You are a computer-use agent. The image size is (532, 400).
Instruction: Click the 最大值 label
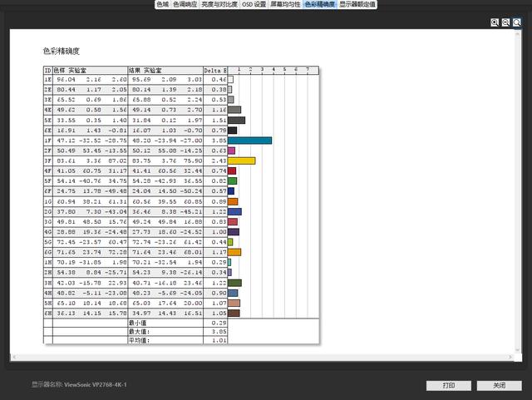click(139, 332)
